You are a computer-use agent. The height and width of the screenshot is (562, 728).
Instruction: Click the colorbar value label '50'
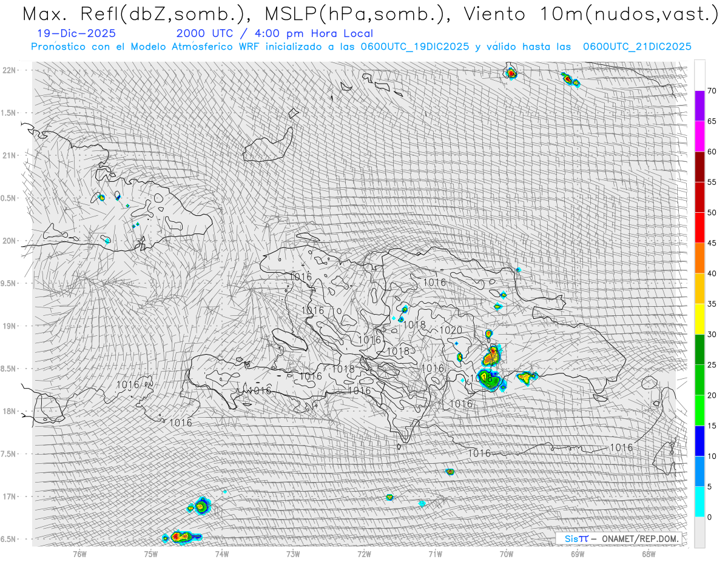(712, 213)
